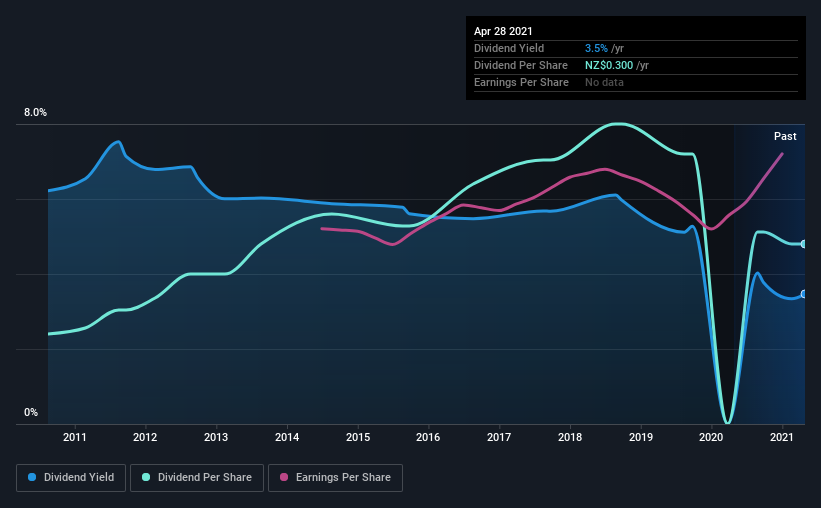Click the pink Earnings Per Share legend dot

[x=284, y=477]
